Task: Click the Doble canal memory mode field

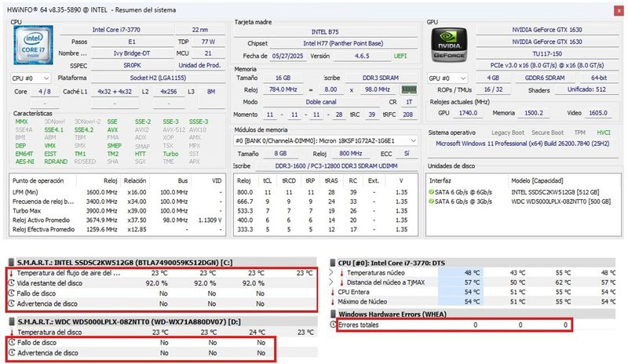Action: pyautogui.click(x=321, y=102)
